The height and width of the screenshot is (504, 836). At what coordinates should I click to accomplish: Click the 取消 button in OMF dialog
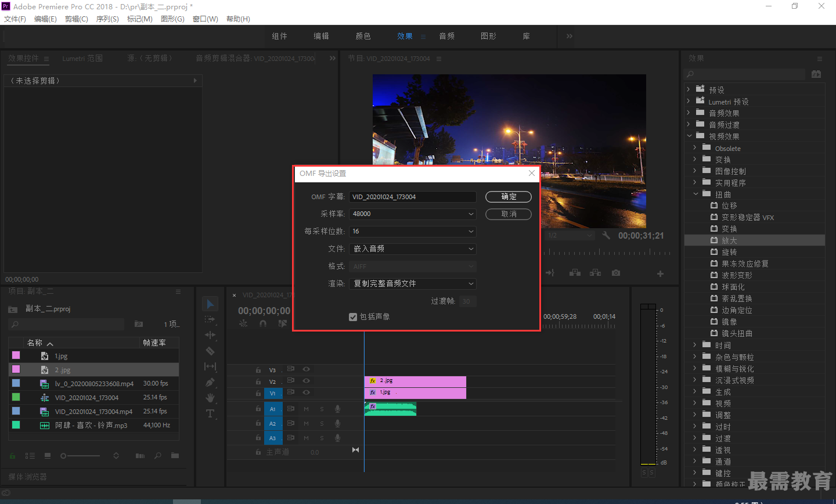click(x=509, y=214)
